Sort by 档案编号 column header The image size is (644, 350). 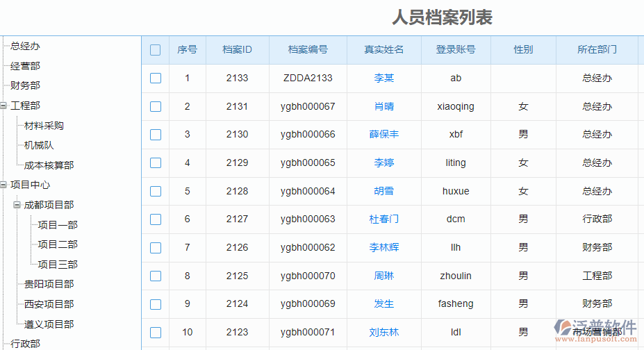click(308, 49)
